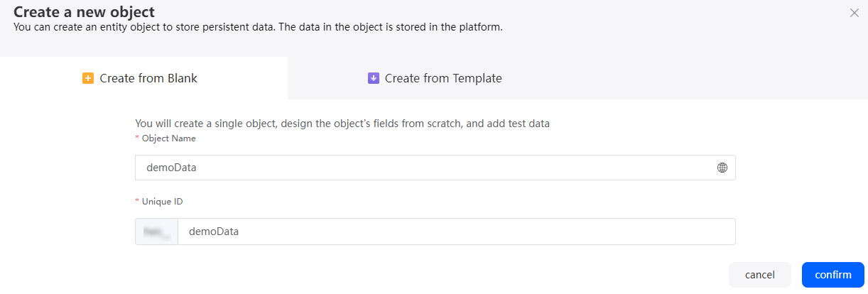Confirm the new object creation
Image resolution: width=868 pixels, height=294 pixels.
tap(833, 275)
